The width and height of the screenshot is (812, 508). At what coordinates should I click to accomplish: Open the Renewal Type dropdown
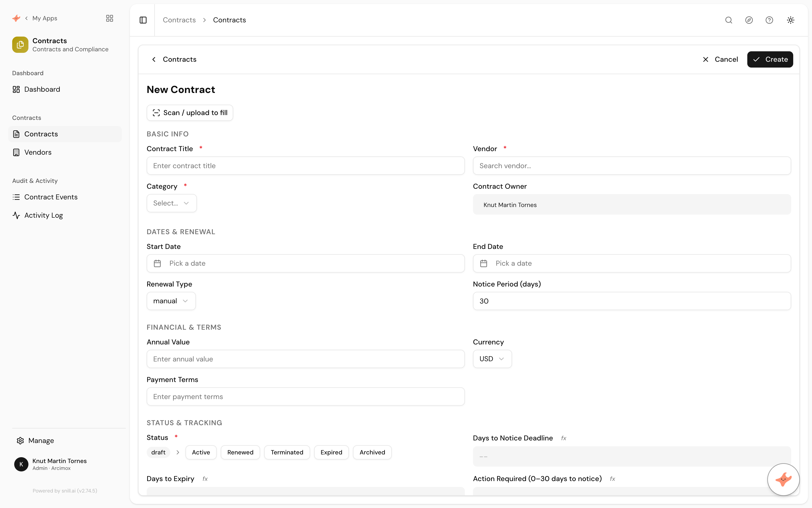[x=171, y=301]
